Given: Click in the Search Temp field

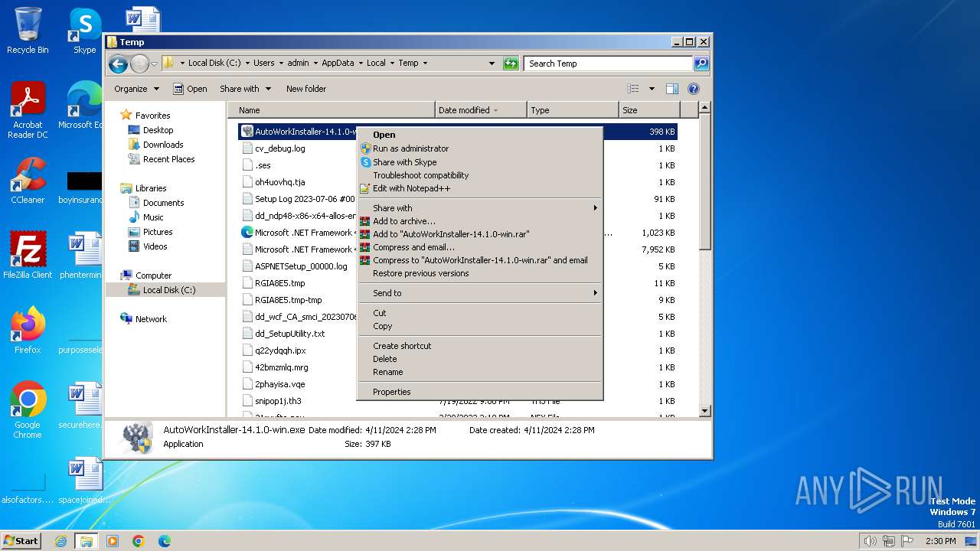Looking at the screenshot, I should click(x=609, y=64).
